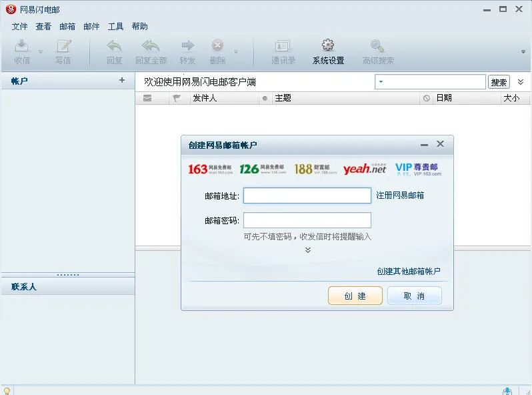Sort the mail list by 发件人 column
Image resolution: width=532 pixels, height=395 pixels.
[223, 98]
